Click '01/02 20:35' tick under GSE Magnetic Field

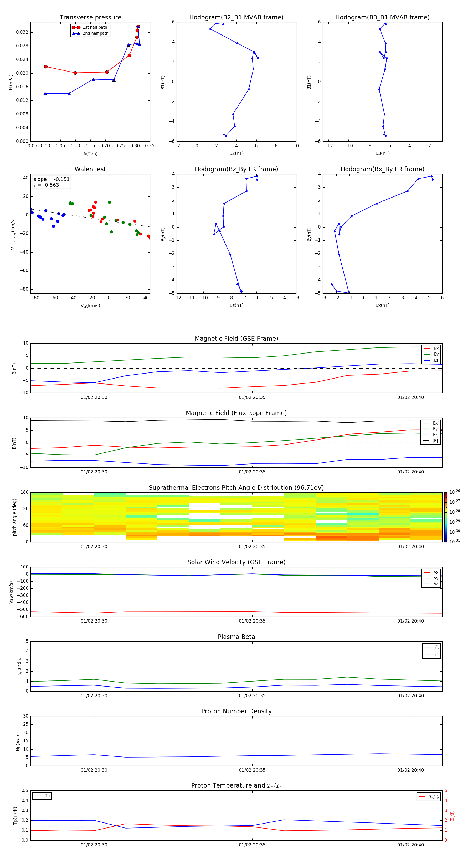point(252,398)
